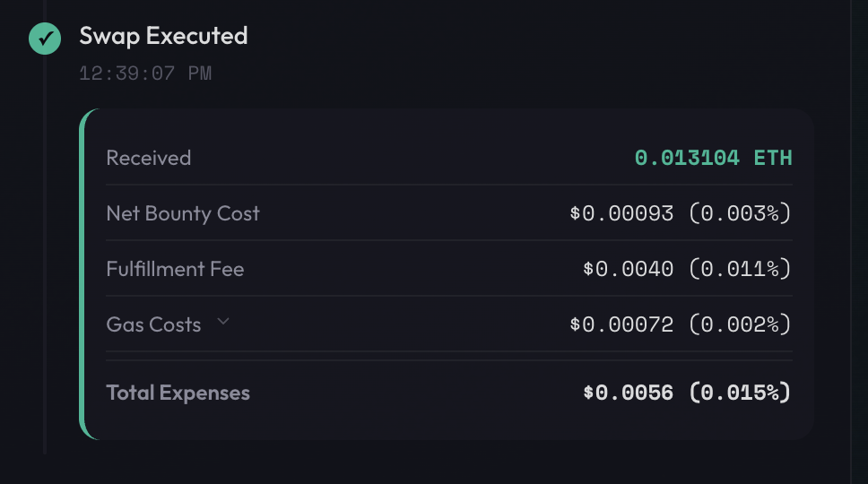Click the 0.002% gas costs percentage

coord(740,324)
